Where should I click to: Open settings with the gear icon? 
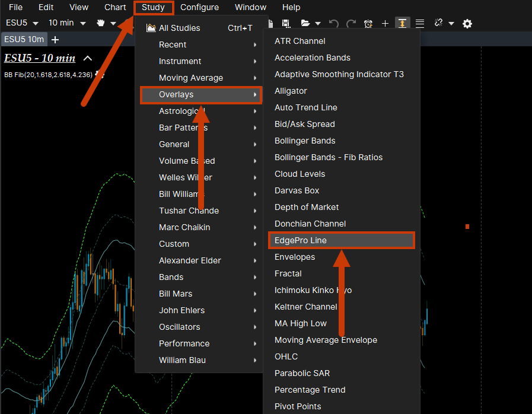[x=467, y=23]
